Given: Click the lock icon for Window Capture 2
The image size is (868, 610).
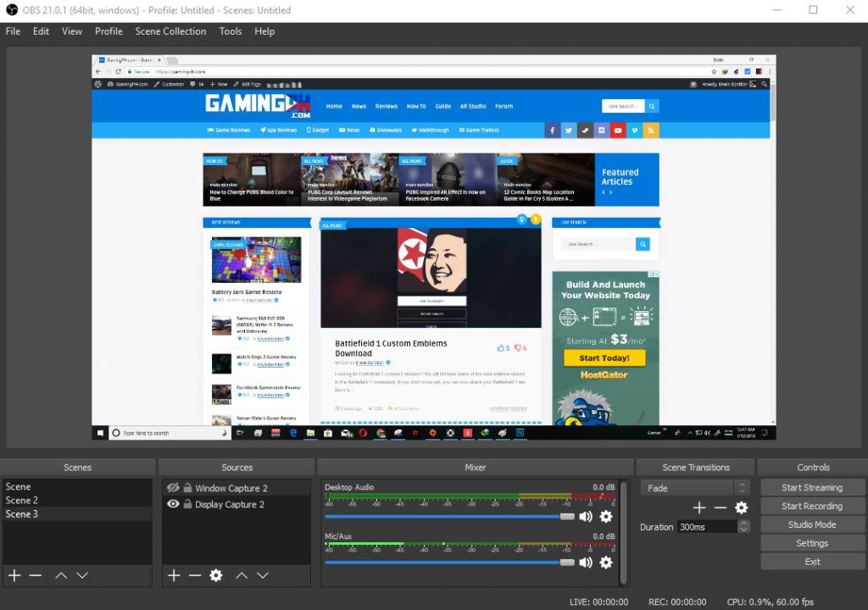Looking at the screenshot, I should point(187,488).
